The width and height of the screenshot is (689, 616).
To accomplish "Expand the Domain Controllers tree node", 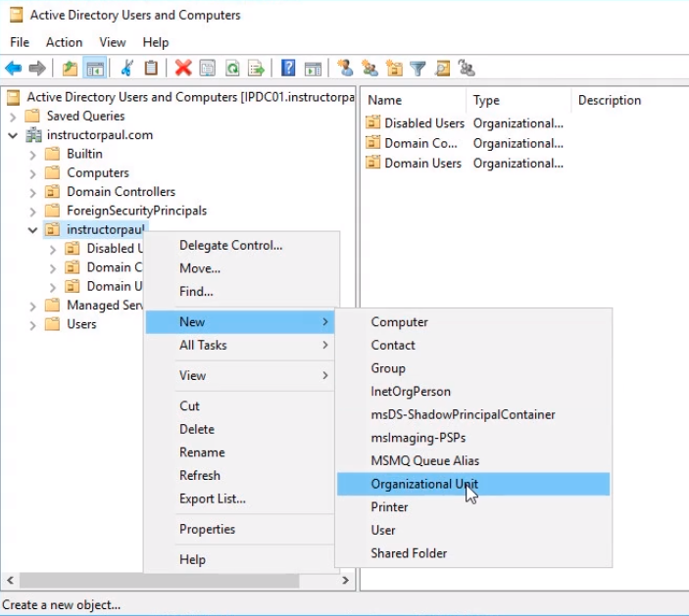I will click(x=33, y=192).
